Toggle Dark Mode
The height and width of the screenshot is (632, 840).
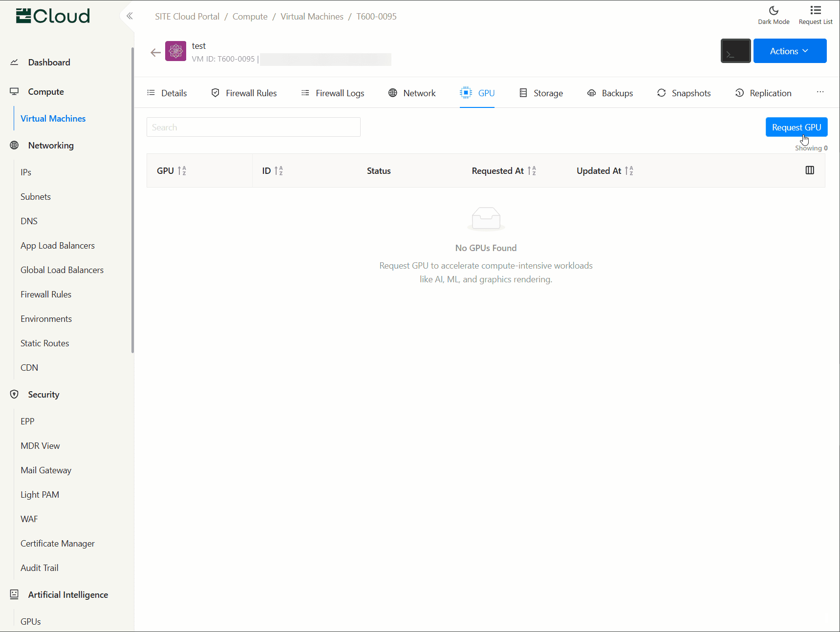pos(773,15)
